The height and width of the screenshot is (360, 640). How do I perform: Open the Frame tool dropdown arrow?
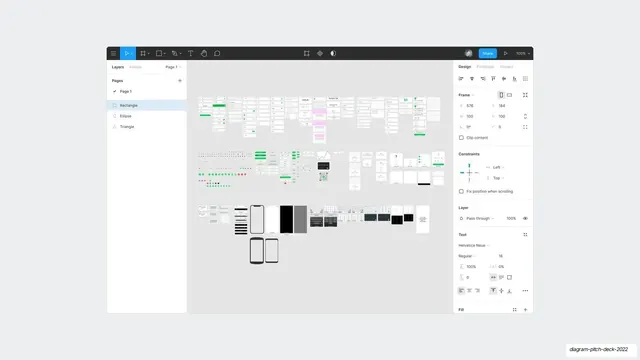click(x=149, y=53)
